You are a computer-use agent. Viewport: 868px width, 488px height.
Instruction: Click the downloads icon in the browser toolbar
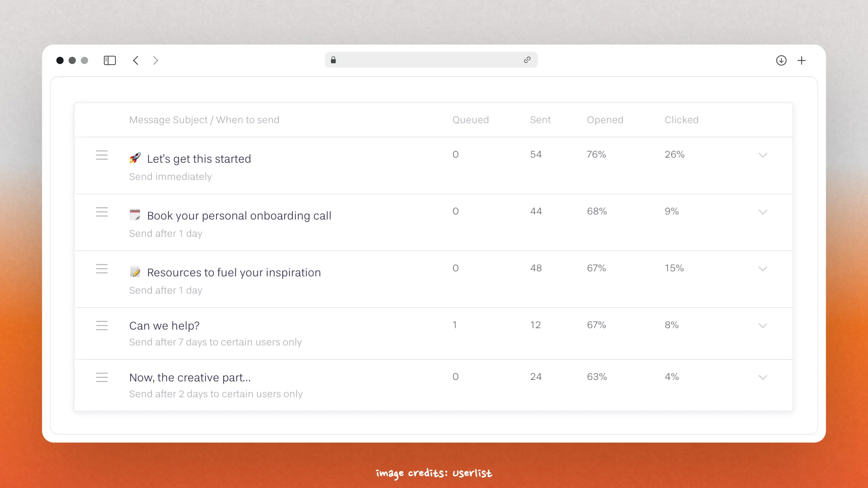point(781,60)
